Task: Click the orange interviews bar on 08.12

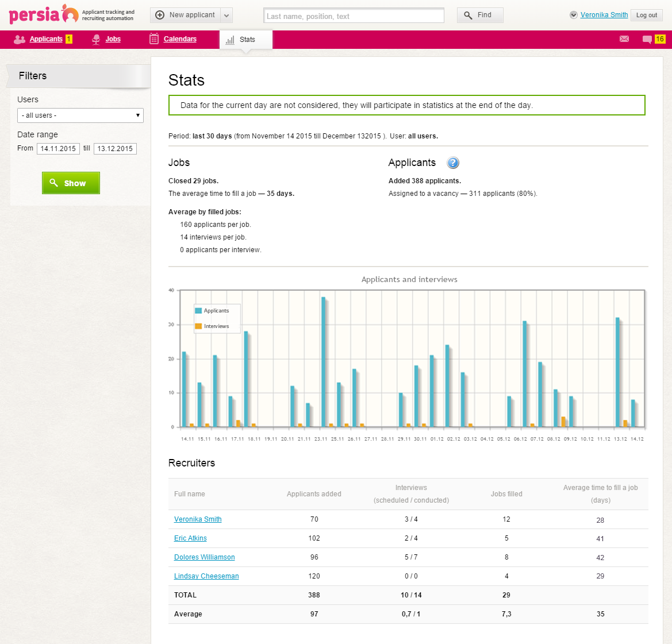Action: click(x=563, y=422)
